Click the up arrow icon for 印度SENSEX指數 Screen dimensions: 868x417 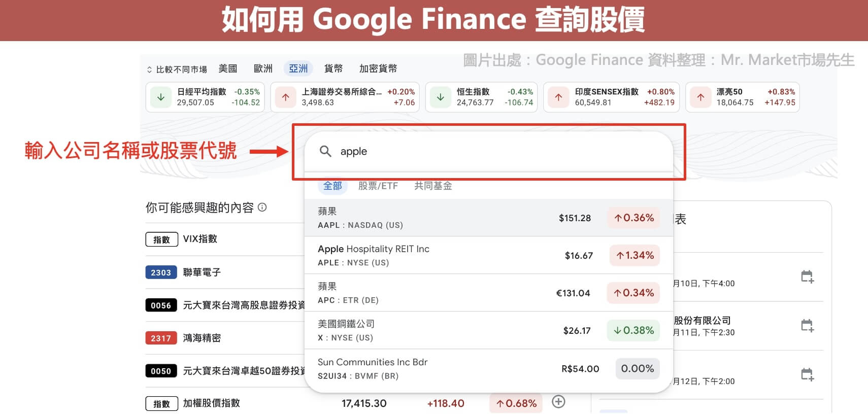pos(558,97)
